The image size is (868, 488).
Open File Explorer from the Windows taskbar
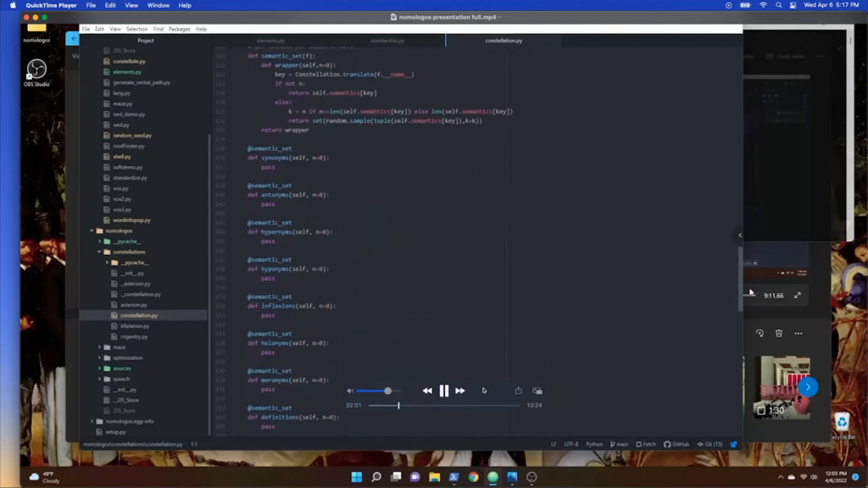point(435,477)
